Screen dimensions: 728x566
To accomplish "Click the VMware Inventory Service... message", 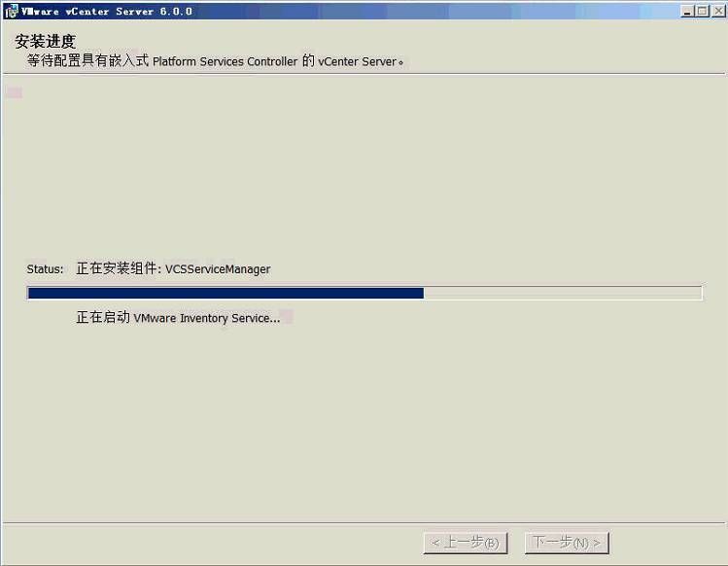I will point(207,318).
